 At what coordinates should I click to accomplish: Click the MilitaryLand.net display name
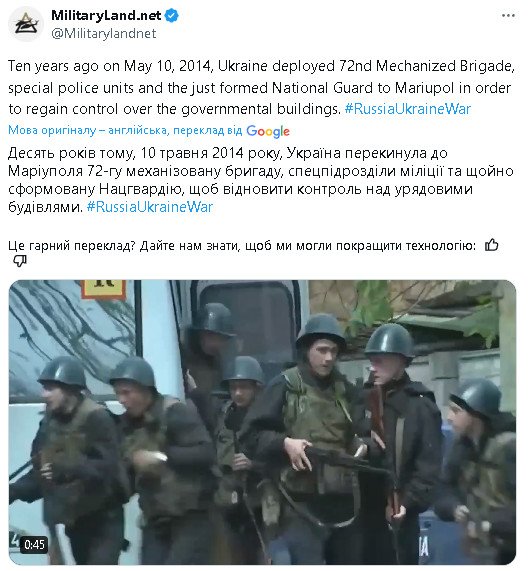click(106, 15)
